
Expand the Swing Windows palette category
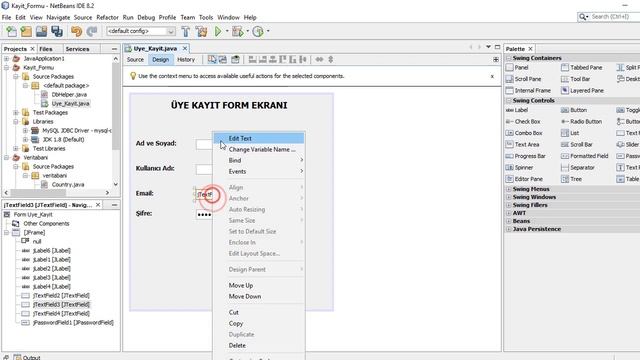[x=509, y=197]
